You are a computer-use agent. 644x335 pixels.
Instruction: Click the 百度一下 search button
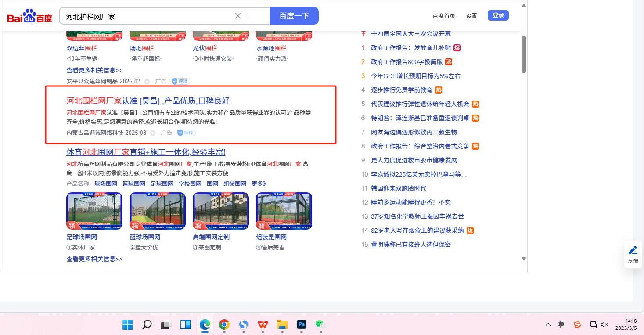pos(294,16)
